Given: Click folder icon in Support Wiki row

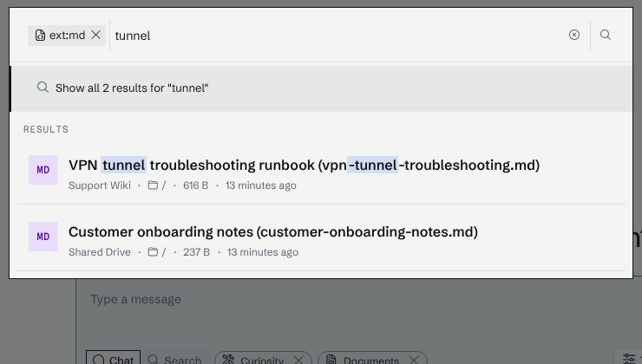Looking at the screenshot, I should pyautogui.click(x=153, y=185).
